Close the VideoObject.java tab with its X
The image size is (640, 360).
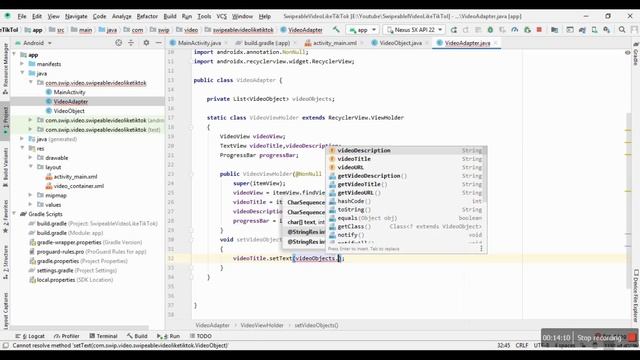click(x=427, y=43)
